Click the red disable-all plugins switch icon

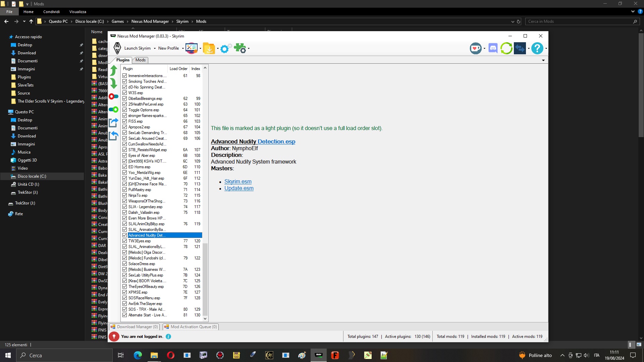114,97
